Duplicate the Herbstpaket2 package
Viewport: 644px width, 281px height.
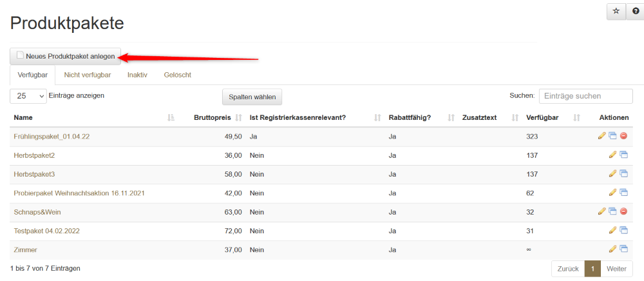[x=623, y=155]
